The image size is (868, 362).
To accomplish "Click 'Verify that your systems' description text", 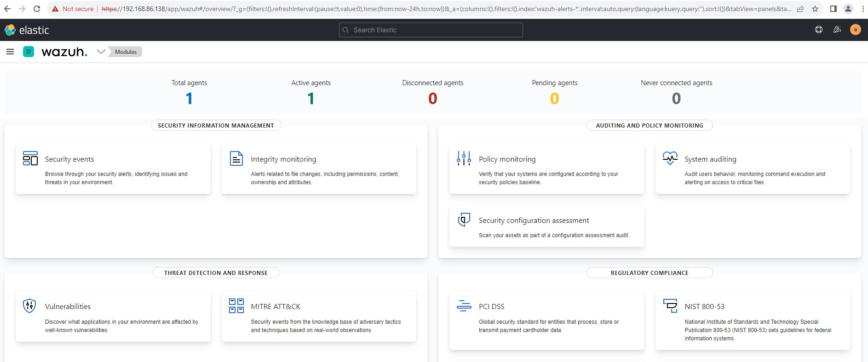I will [x=548, y=178].
